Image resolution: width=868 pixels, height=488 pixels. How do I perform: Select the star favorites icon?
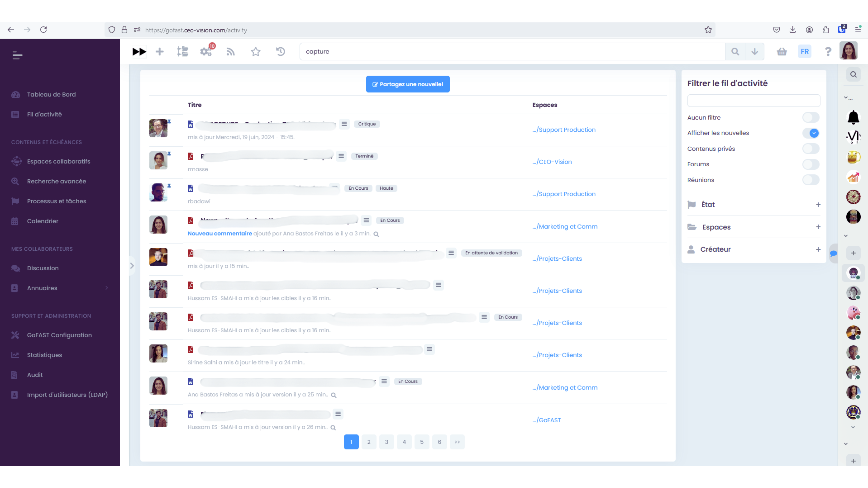click(255, 51)
